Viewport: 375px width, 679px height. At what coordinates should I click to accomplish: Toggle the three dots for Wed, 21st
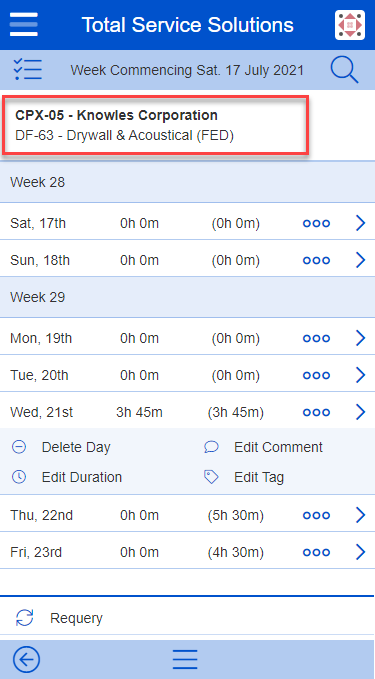(317, 412)
